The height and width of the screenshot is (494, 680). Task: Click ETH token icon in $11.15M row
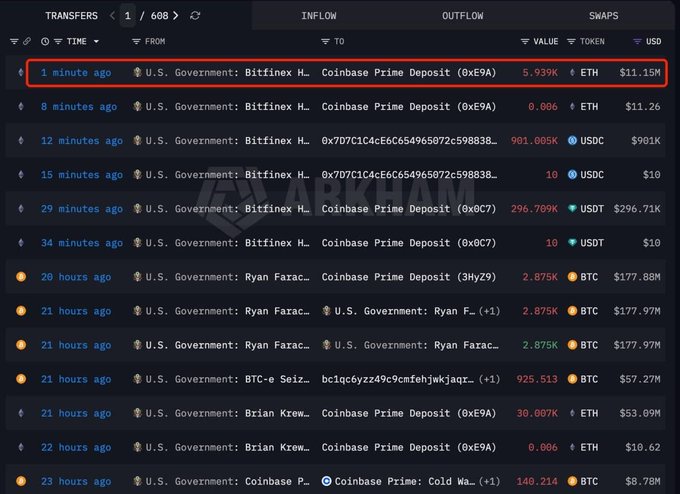572,72
